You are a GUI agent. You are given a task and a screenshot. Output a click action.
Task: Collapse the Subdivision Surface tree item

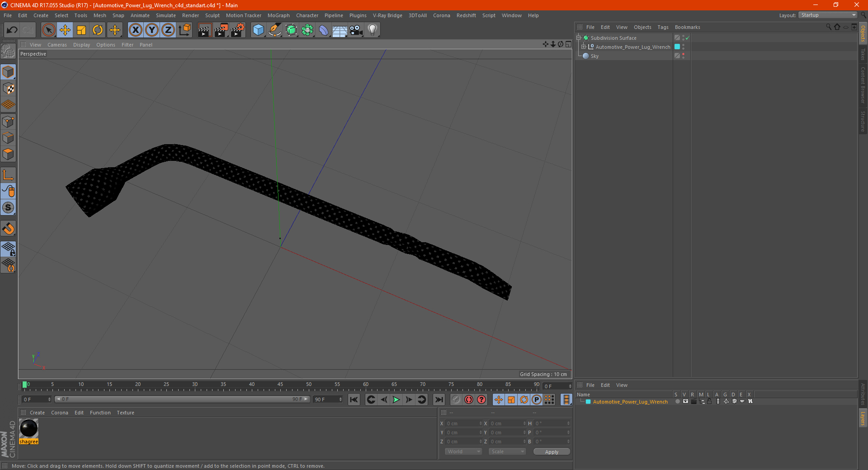pyautogui.click(x=578, y=38)
